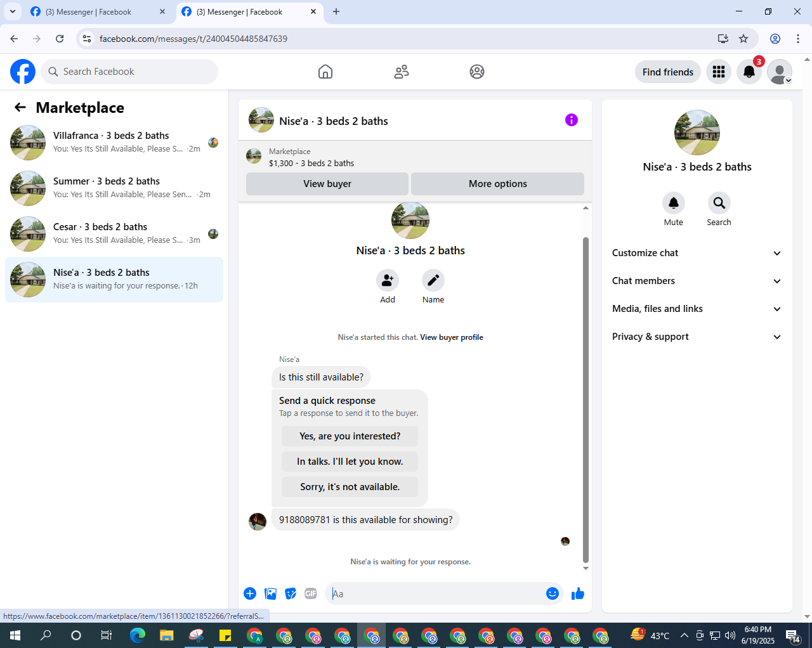This screenshot has height=648, width=812.
Task: Open the account profile avatar menu
Action: pos(780,72)
